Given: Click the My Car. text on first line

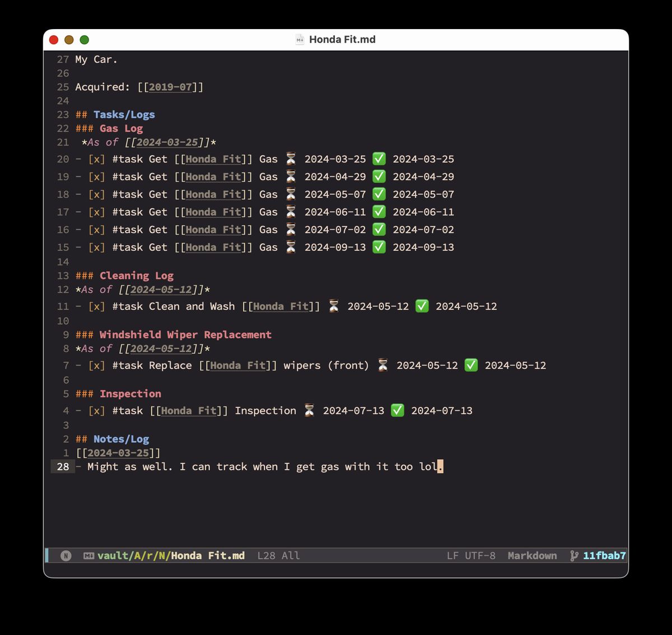Looking at the screenshot, I should coord(96,59).
